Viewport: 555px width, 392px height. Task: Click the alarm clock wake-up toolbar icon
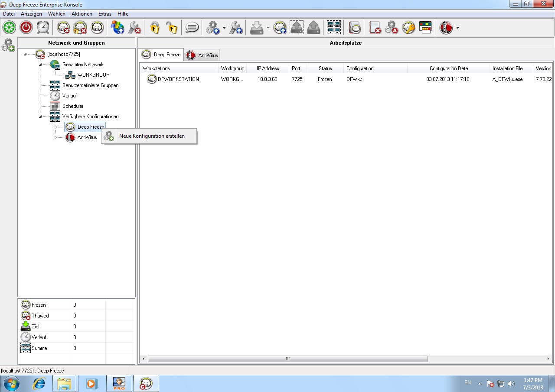coord(43,28)
